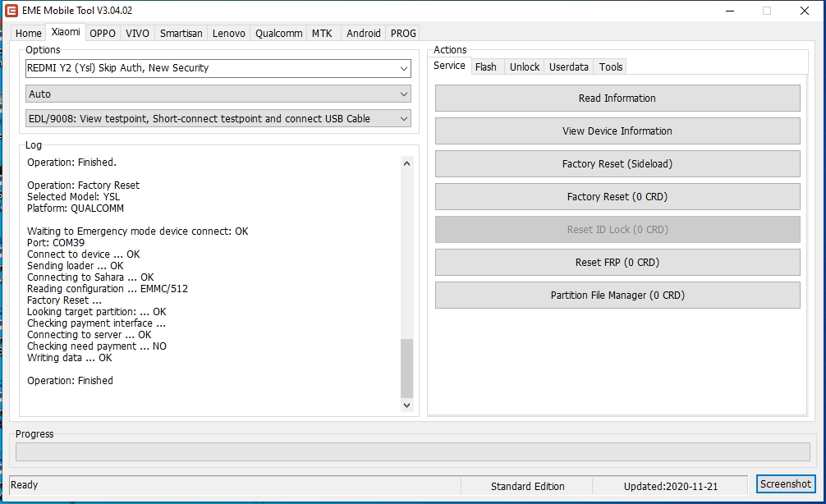Run Factory Reset (Sideload)
Screen dimensions: 826x504
tap(617, 164)
